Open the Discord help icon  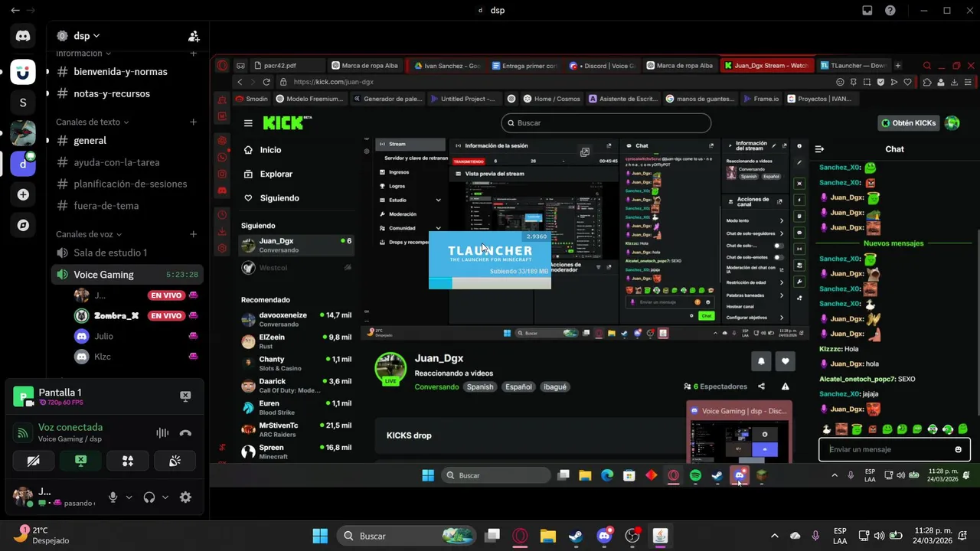[x=890, y=11]
